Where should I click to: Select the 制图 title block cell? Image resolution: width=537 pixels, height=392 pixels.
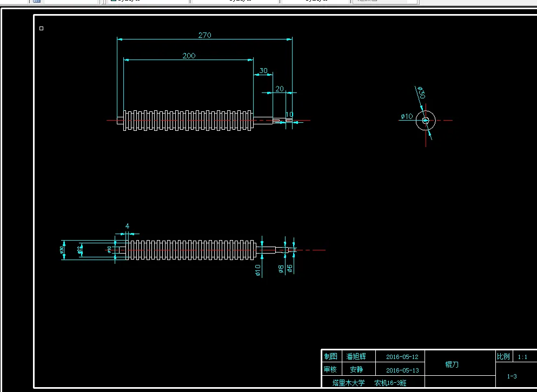[331, 356]
